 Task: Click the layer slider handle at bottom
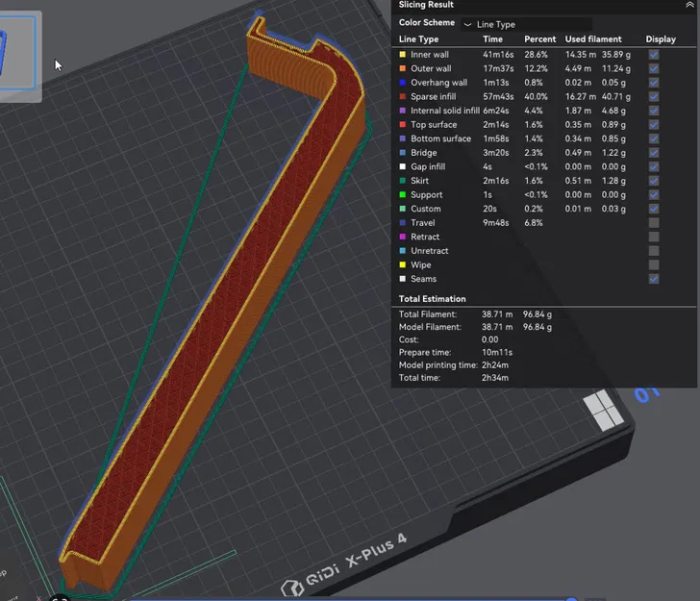click(571, 599)
